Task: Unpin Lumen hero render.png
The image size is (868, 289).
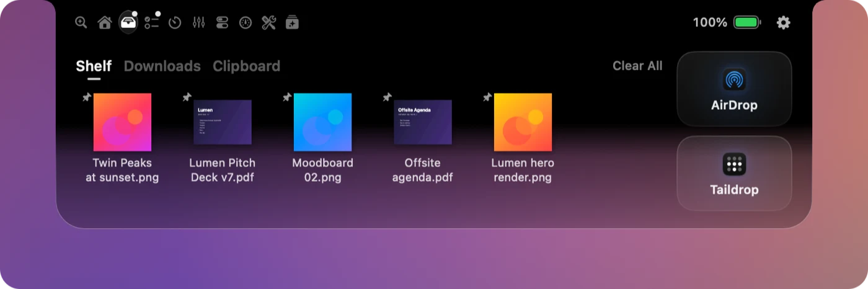Action: point(487,97)
